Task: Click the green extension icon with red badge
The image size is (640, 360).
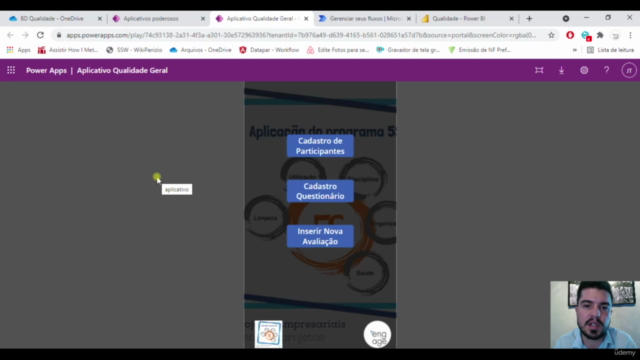Action: pyautogui.click(x=586, y=36)
